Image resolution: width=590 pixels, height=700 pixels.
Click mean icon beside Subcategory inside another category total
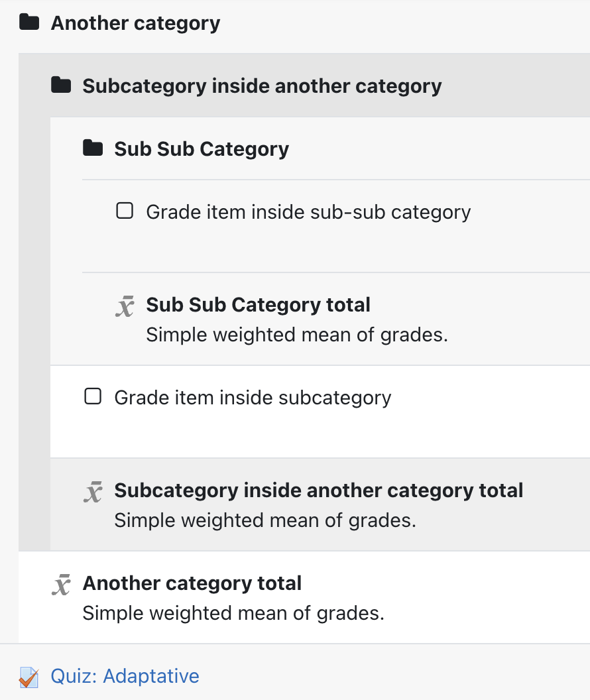coord(93,492)
